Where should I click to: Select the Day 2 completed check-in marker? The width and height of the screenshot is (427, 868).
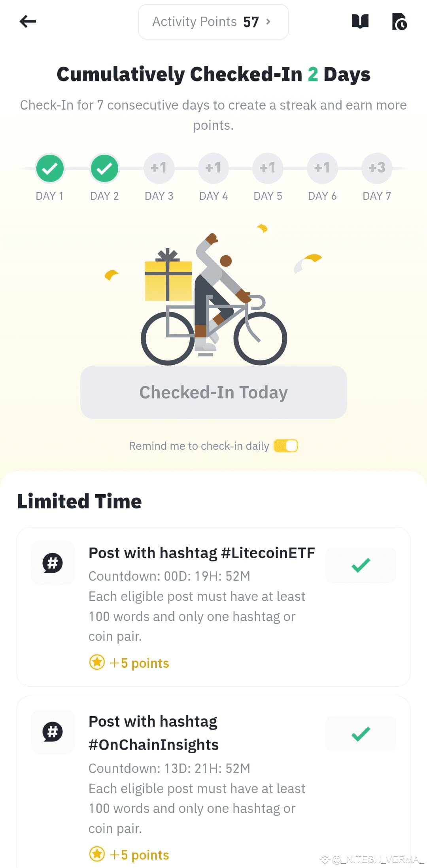(104, 169)
